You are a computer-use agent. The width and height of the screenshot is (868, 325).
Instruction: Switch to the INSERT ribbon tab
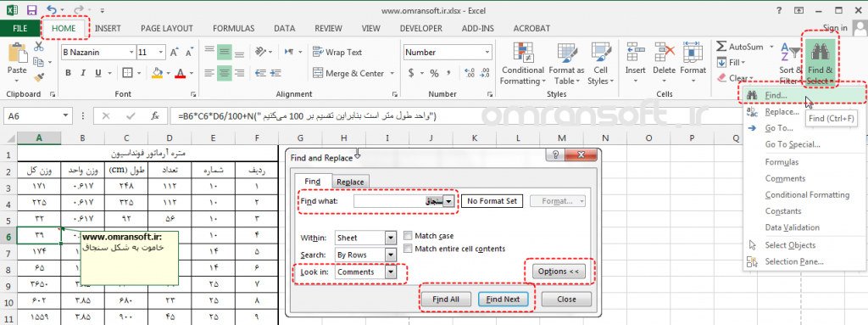click(108, 28)
